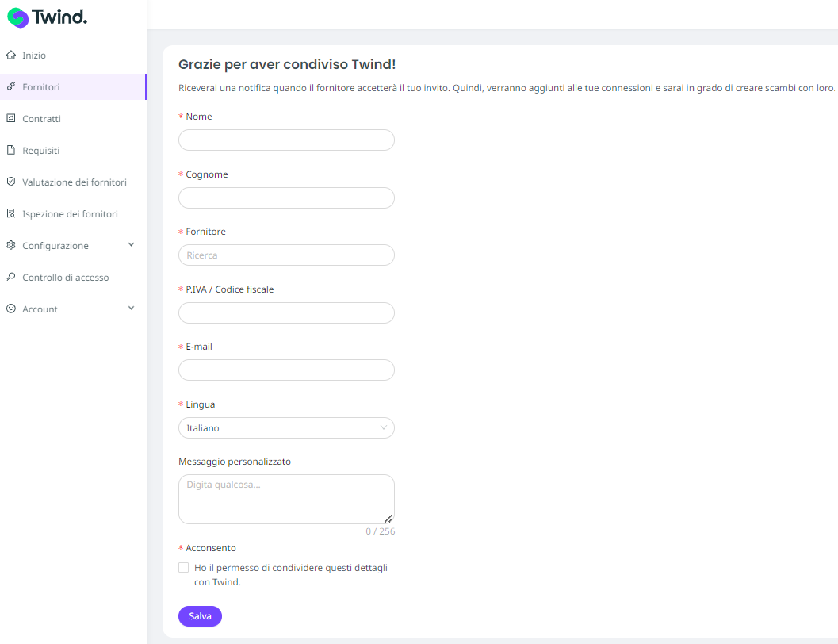
Task: Click the E-mail input field
Action: [286, 370]
